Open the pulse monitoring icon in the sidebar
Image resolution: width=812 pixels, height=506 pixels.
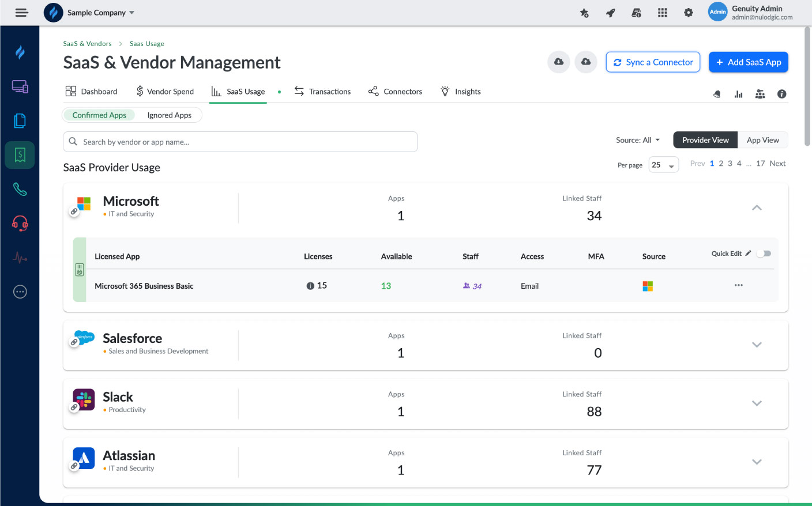point(20,258)
